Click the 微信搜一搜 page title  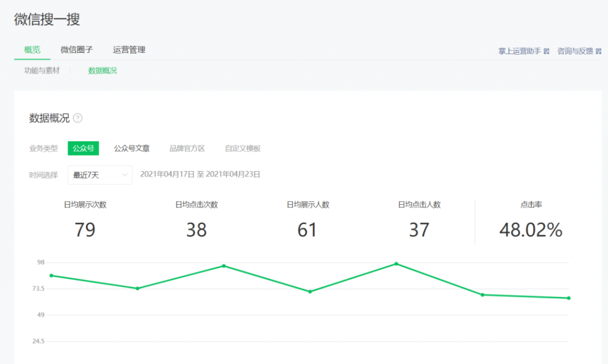click(x=47, y=20)
